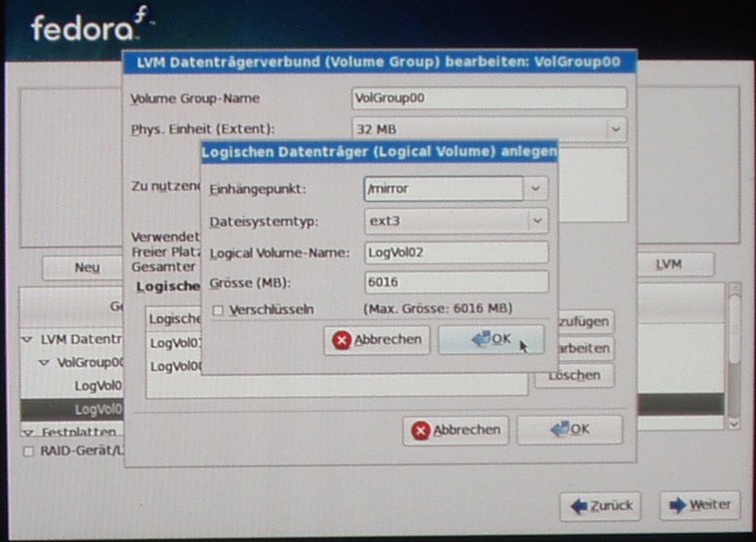Open the Dateisystemtyp ext3 dropdown

537,221
